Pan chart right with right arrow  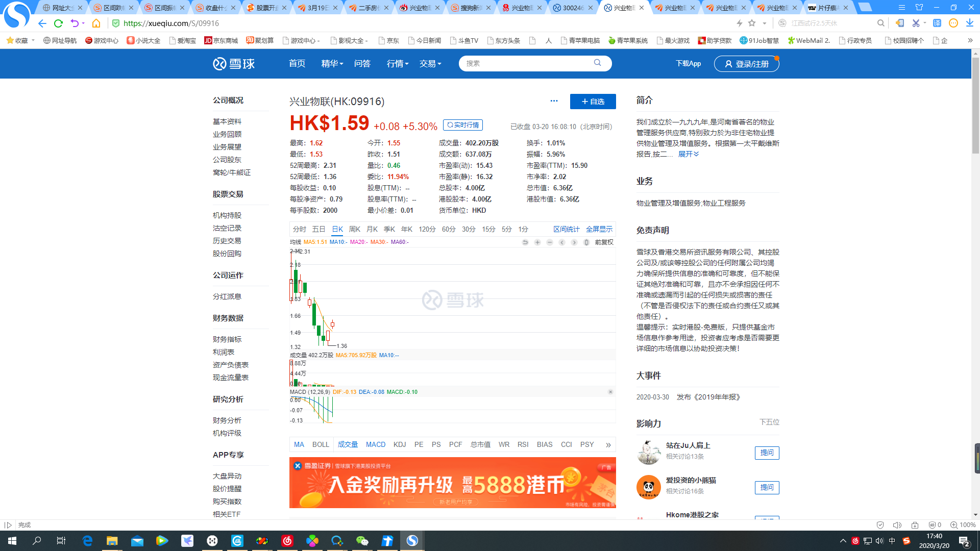pyautogui.click(x=574, y=242)
